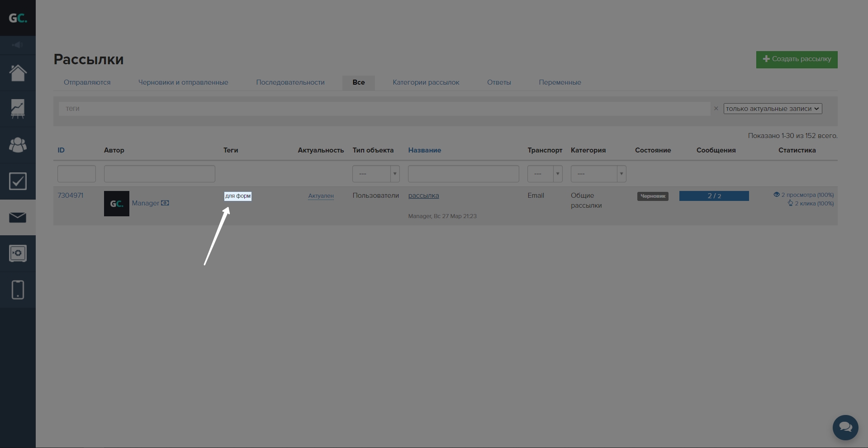
Task: Open the users group icon in sidebar
Action: [x=18, y=145]
